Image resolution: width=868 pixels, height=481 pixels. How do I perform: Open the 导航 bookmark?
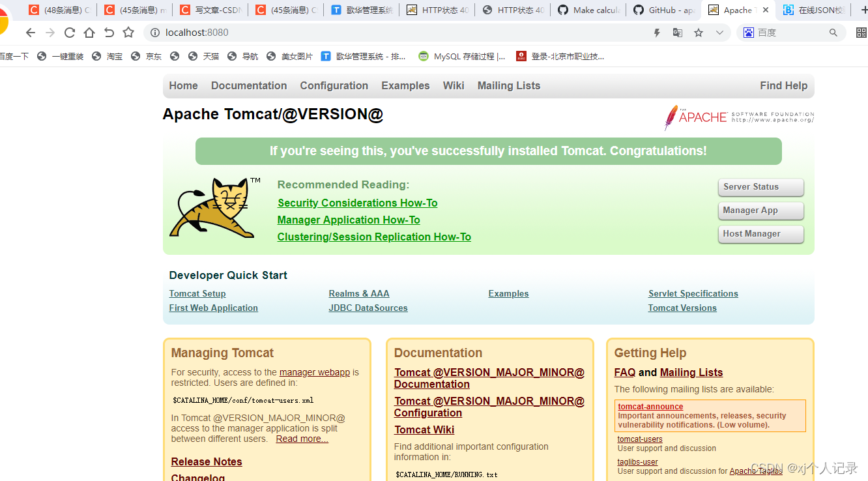coord(243,57)
